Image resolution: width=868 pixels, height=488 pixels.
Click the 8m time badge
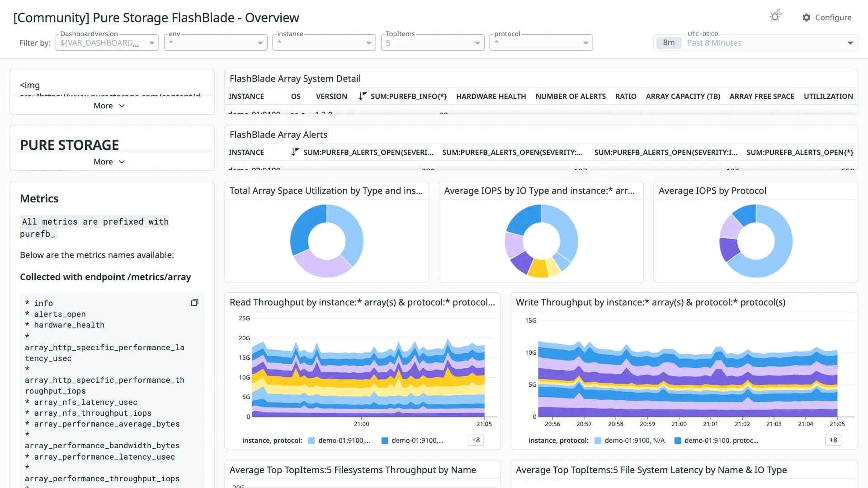pyautogui.click(x=669, y=42)
